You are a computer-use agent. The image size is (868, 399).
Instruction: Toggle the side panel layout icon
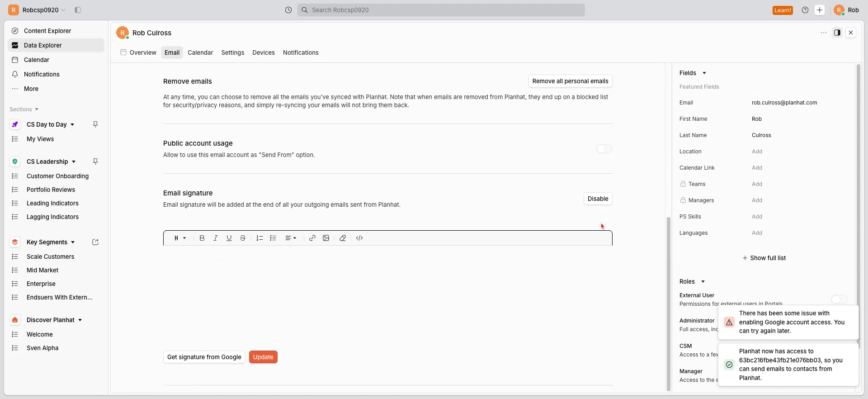837,33
